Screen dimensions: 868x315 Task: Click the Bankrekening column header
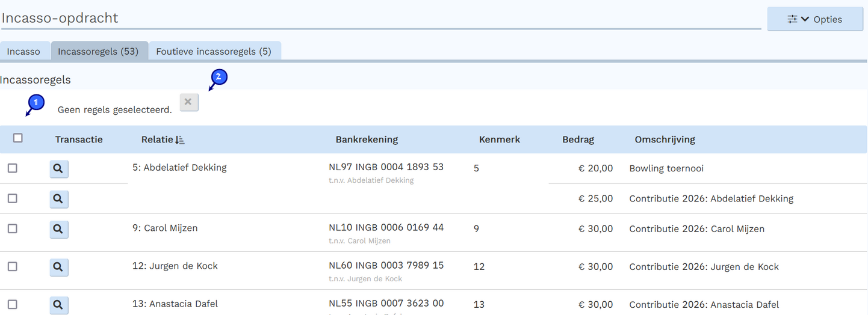point(367,139)
